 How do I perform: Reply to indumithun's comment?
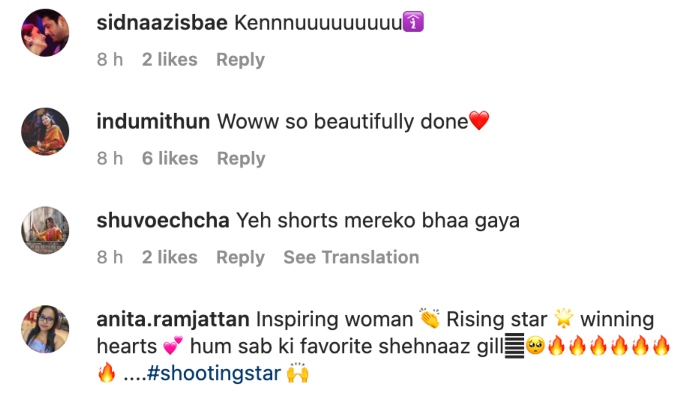pyautogui.click(x=240, y=159)
